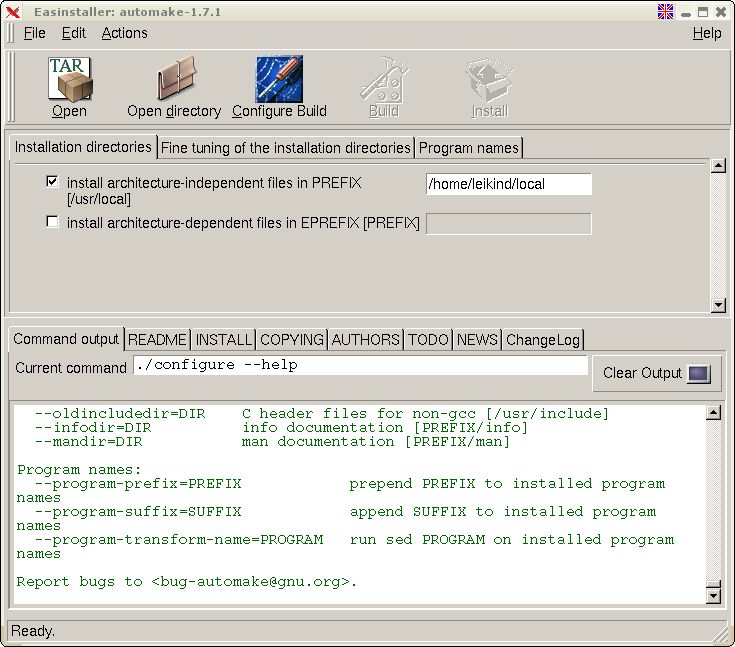Click the empty EPREFIX input field
Image resolution: width=735 pixels, height=647 pixels.
(509, 224)
